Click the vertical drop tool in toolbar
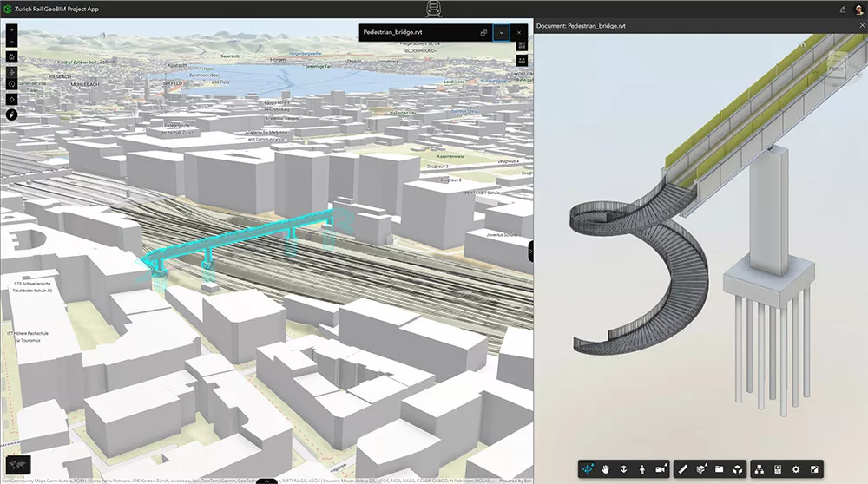868x484 pixels. coord(623,469)
